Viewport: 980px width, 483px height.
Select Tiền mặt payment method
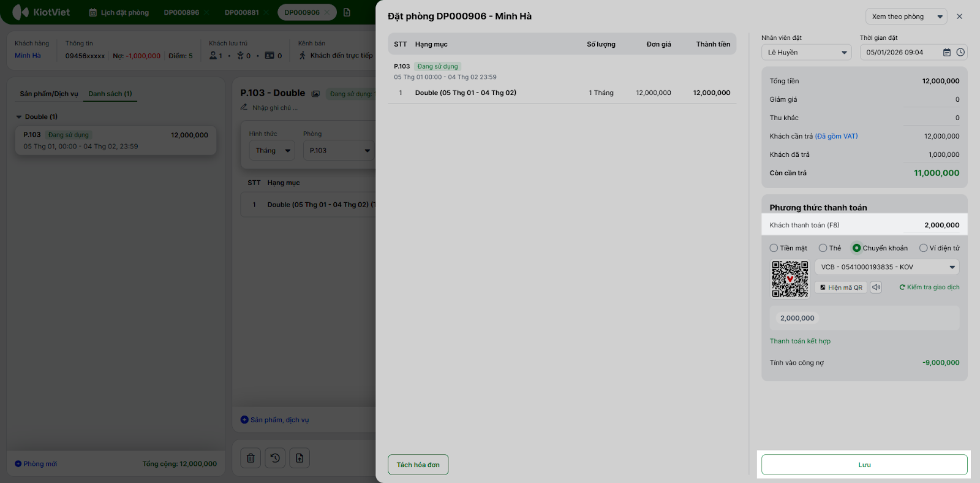point(774,248)
